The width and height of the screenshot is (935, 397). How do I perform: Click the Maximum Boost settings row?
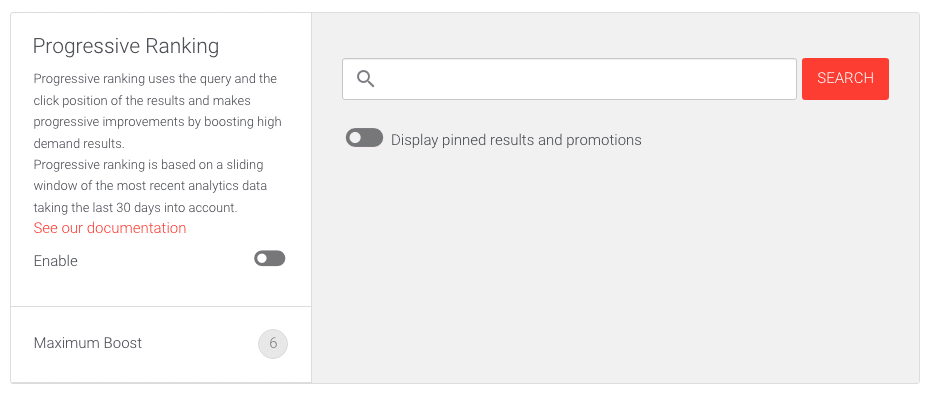tap(161, 344)
